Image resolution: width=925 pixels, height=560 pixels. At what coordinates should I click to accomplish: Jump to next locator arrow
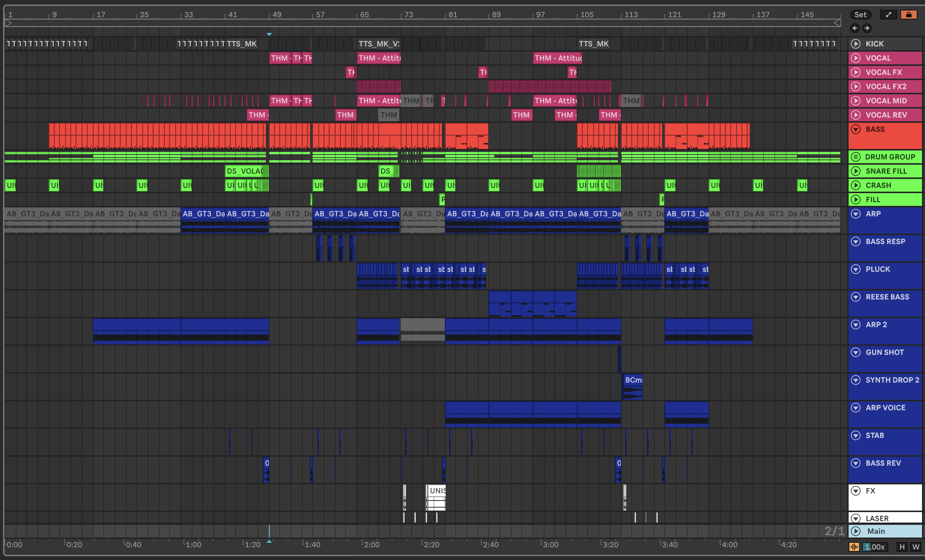click(x=867, y=28)
